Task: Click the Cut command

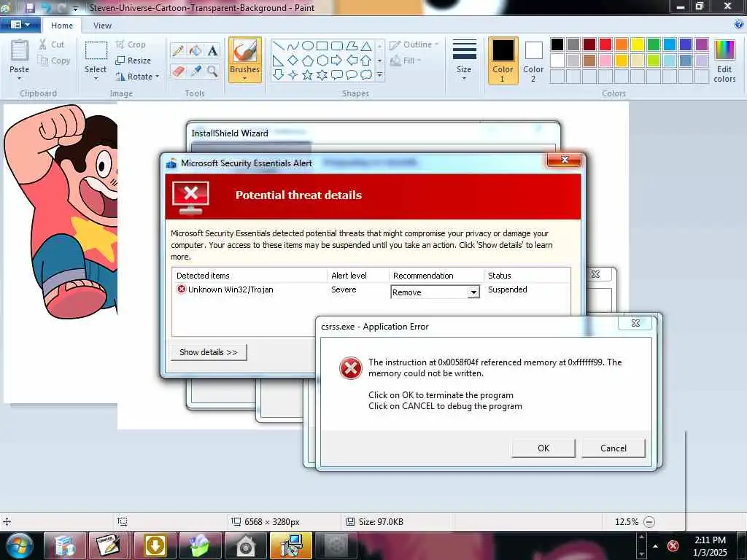Action: point(52,44)
